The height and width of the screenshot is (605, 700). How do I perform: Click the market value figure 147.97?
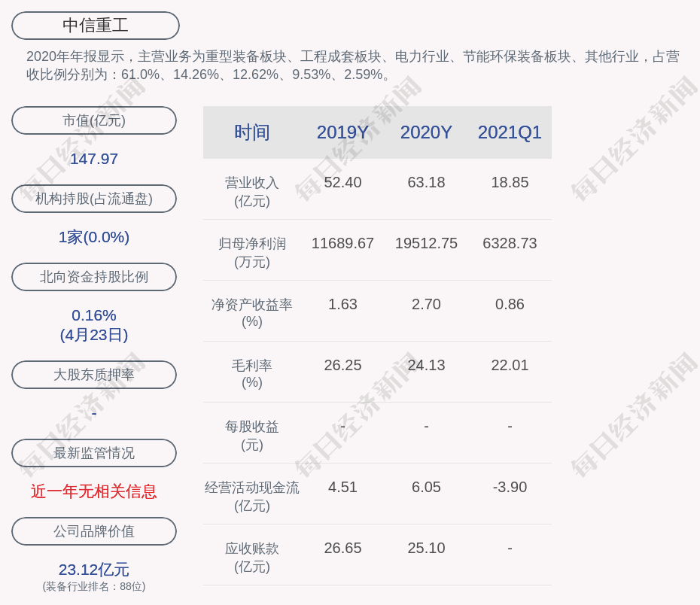[x=94, y=159]
